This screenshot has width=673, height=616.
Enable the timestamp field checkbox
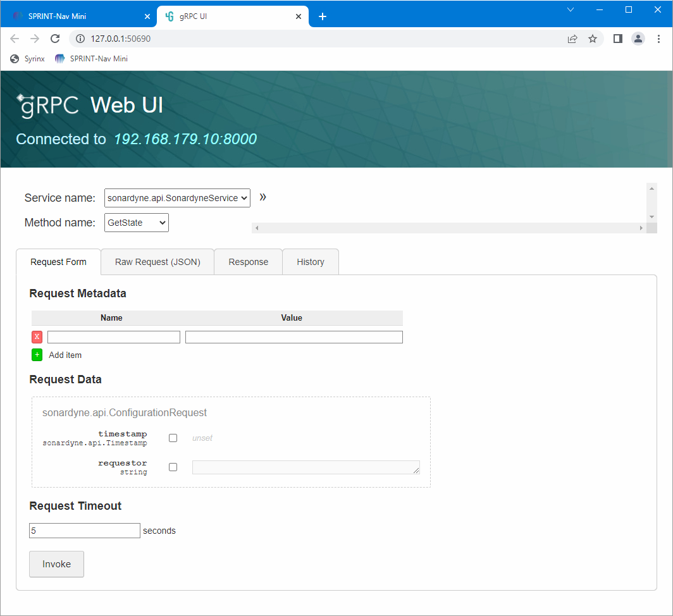173,438
